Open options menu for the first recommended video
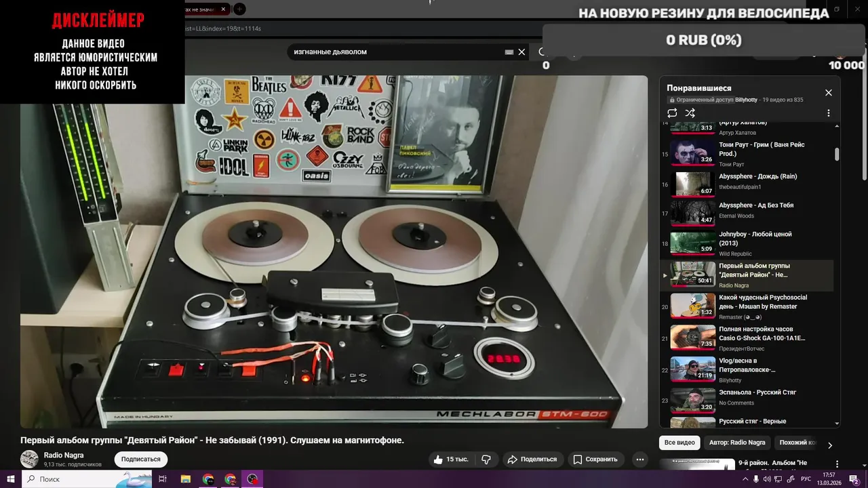This screenshot has height=488, width=868. 837,464
